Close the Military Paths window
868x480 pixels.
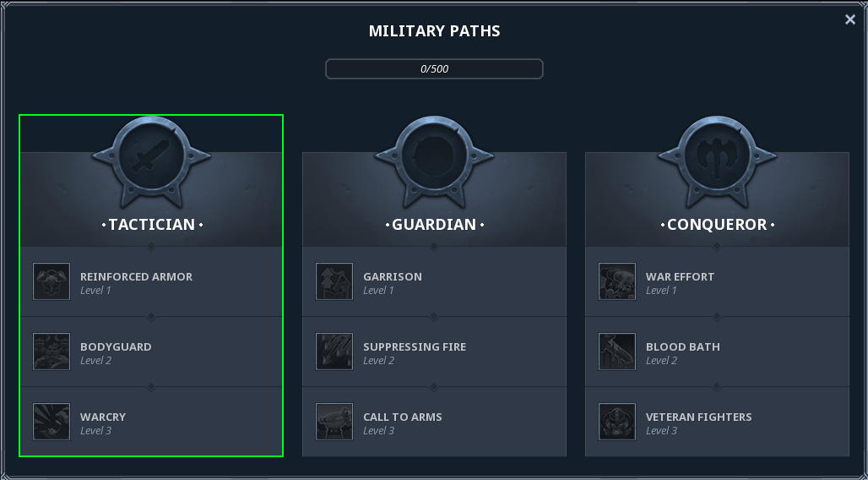850,19
